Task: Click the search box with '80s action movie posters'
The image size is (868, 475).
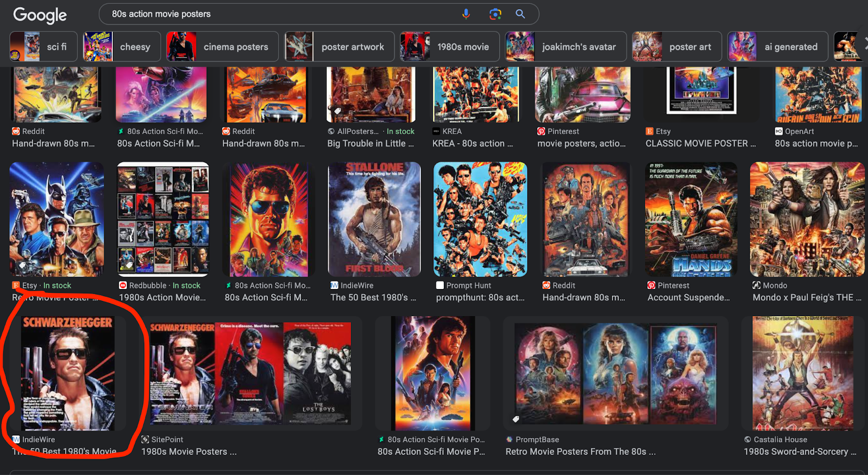Action: point(319,14)
